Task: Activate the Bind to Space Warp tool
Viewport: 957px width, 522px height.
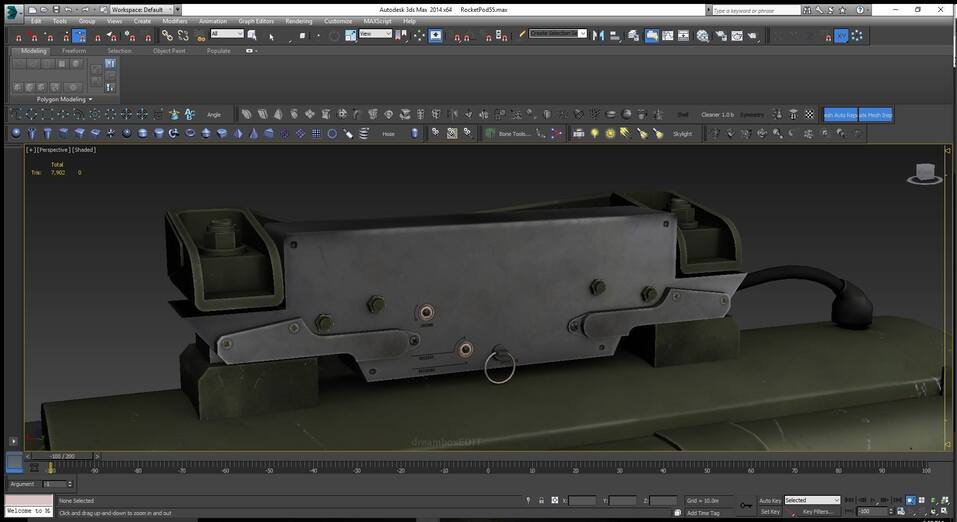Action: [x=201, y=35]
